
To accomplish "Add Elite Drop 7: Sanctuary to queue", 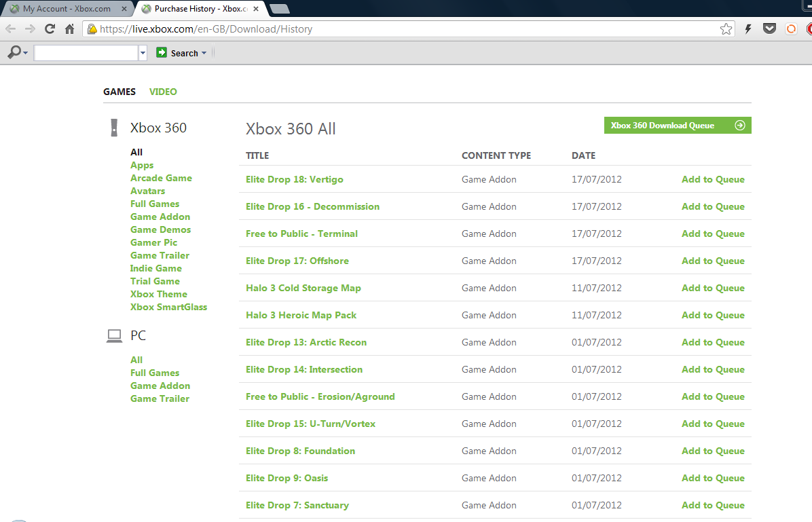I will click(x=713, y=506).
